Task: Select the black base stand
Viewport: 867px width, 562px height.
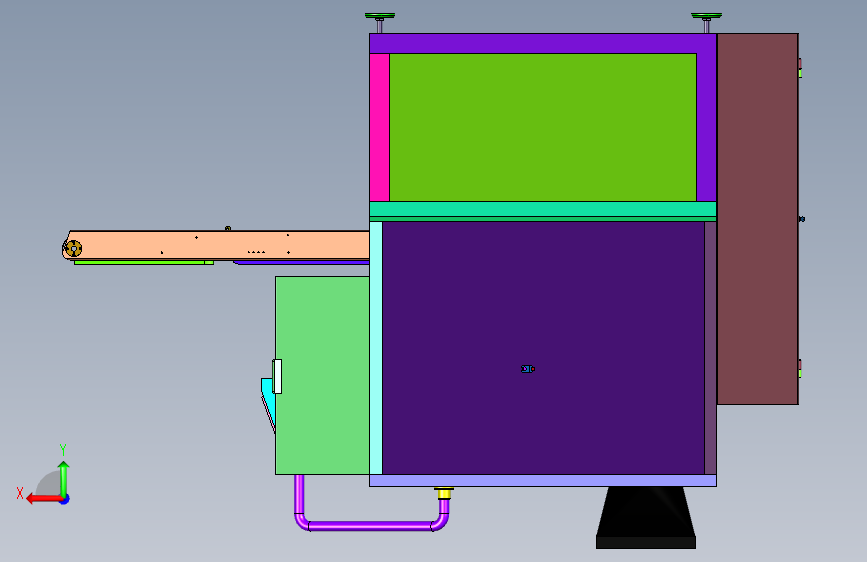Action: tap(646, 518)
